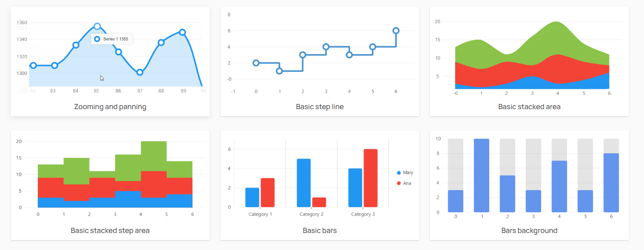Click Mary's blue bar in Category 2
The image size is (644, 250).
pyautogui.click(x=304, y=183)
